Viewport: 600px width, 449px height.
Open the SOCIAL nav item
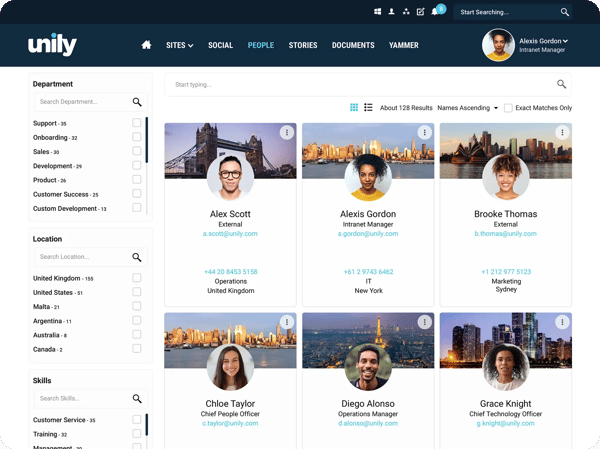point(220,45)
